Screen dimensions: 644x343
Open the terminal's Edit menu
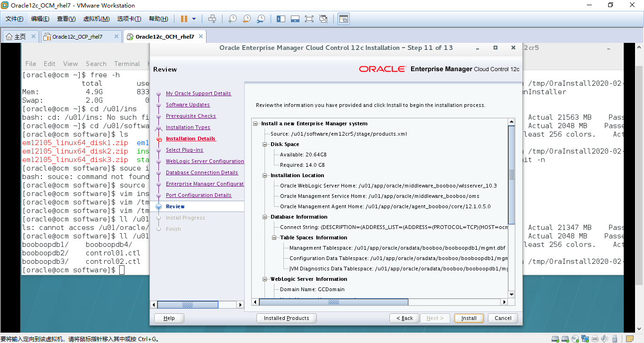pyautogui.click(x=50, y=64)
